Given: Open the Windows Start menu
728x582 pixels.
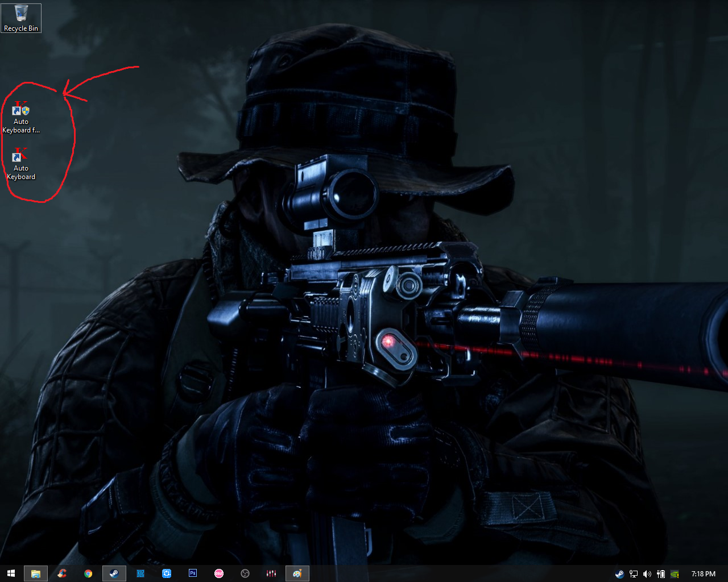Looking at the screenshot, I should [11, 573].
